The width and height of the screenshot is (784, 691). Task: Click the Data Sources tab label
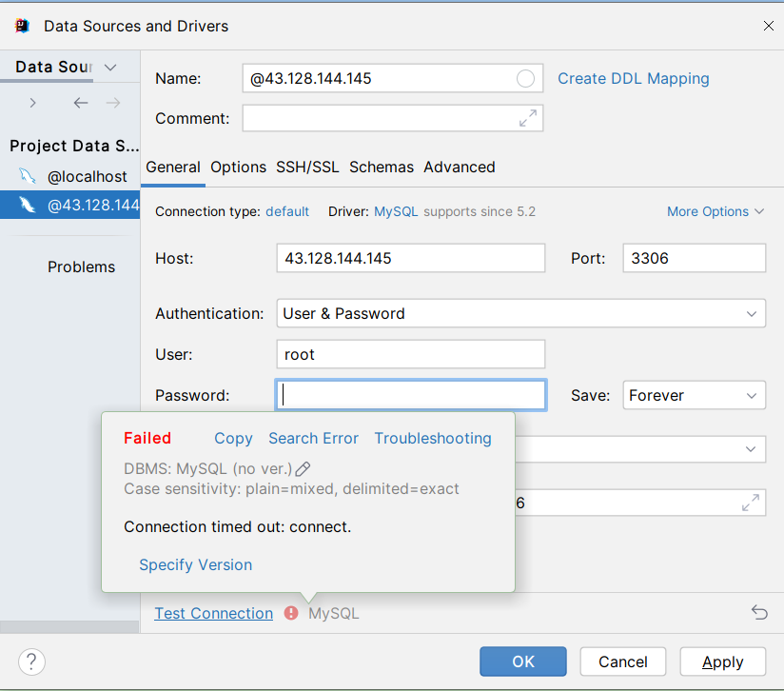pos(54,67)
